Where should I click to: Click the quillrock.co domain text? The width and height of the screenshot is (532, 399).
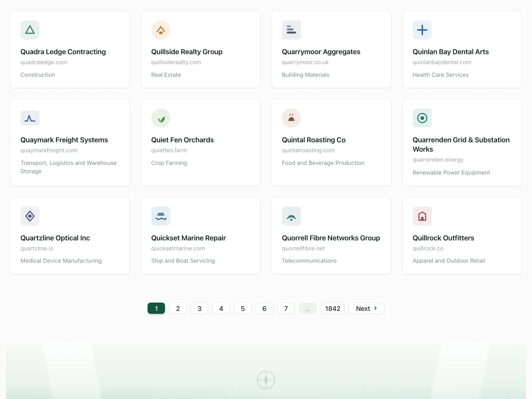[x=428, y=248]
